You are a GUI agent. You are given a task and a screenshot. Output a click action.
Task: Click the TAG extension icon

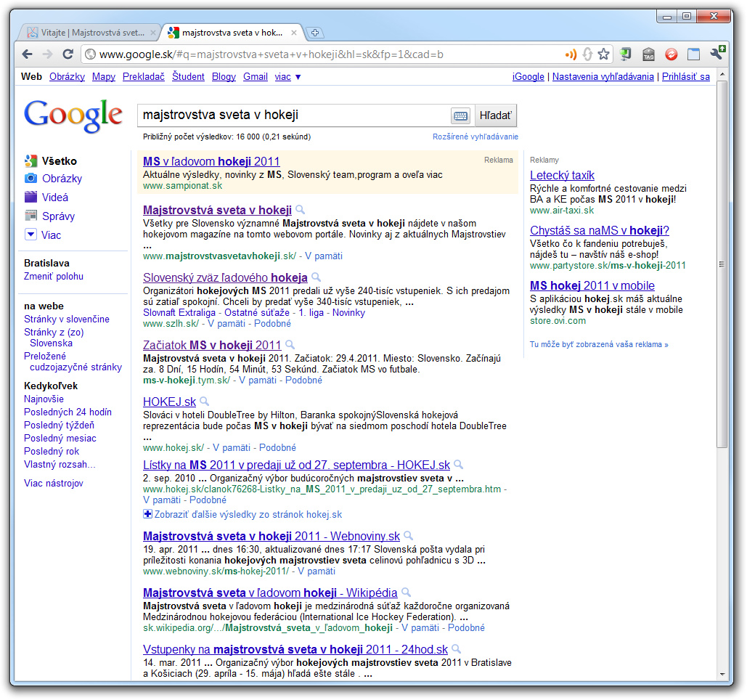(x=649, y=54)
